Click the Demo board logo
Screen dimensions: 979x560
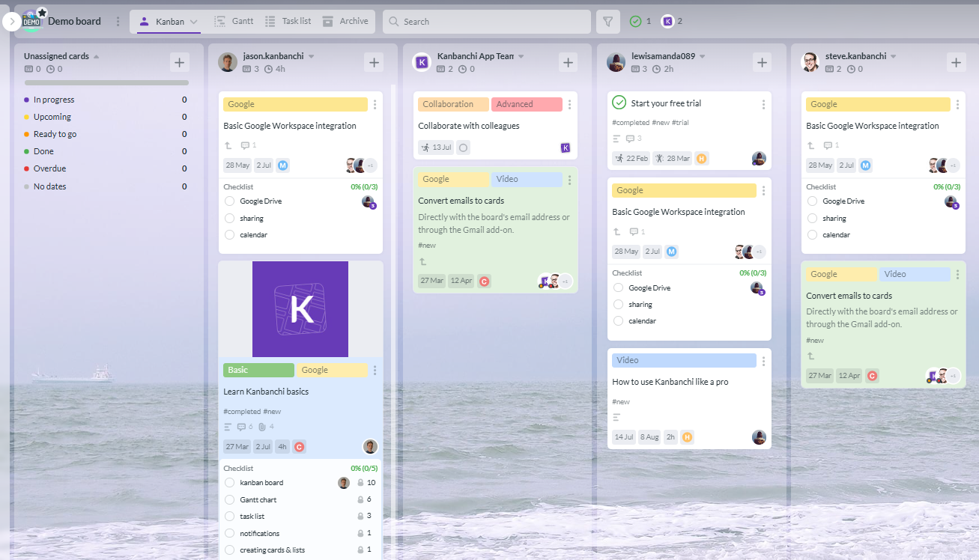tap(31, 20)
